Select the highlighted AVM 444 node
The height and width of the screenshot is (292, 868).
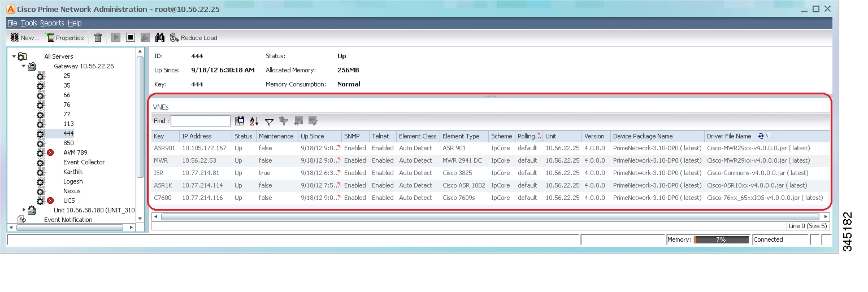tap(68, 133)
